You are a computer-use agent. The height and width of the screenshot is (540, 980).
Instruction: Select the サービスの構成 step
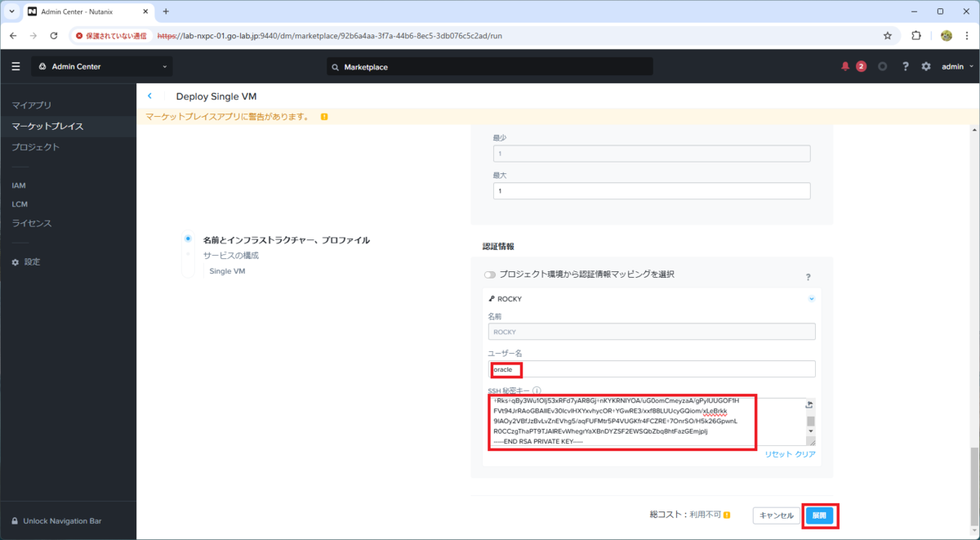click(230, 256)
